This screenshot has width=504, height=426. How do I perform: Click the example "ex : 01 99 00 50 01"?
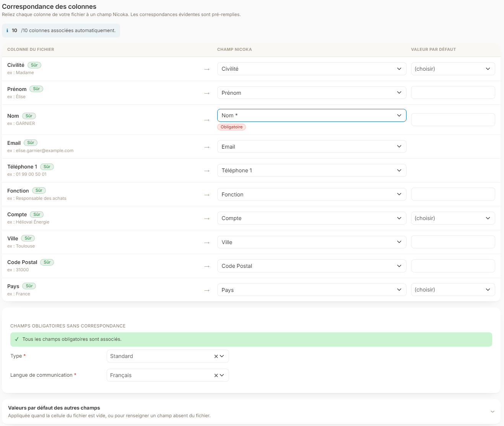[27, 174]
